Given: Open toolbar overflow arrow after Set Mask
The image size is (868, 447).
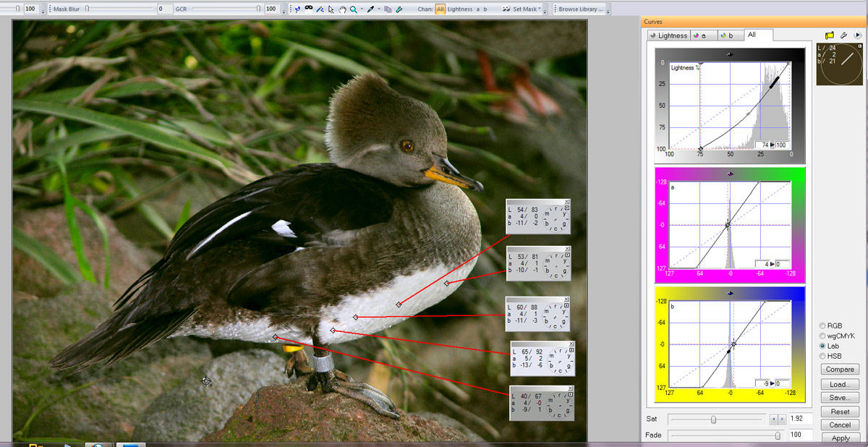Looking at the screenshot, I should (x=545, y=12).
